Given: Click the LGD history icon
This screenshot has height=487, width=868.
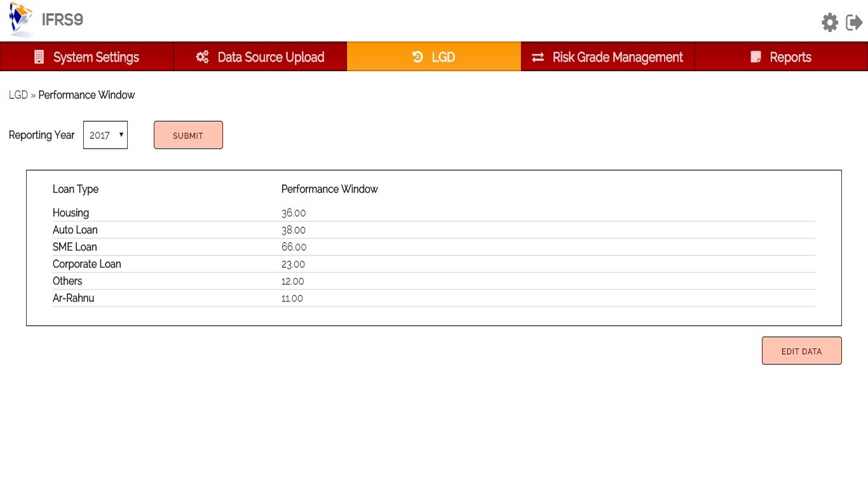Looking at the screenshot, I should pos(417,57).
